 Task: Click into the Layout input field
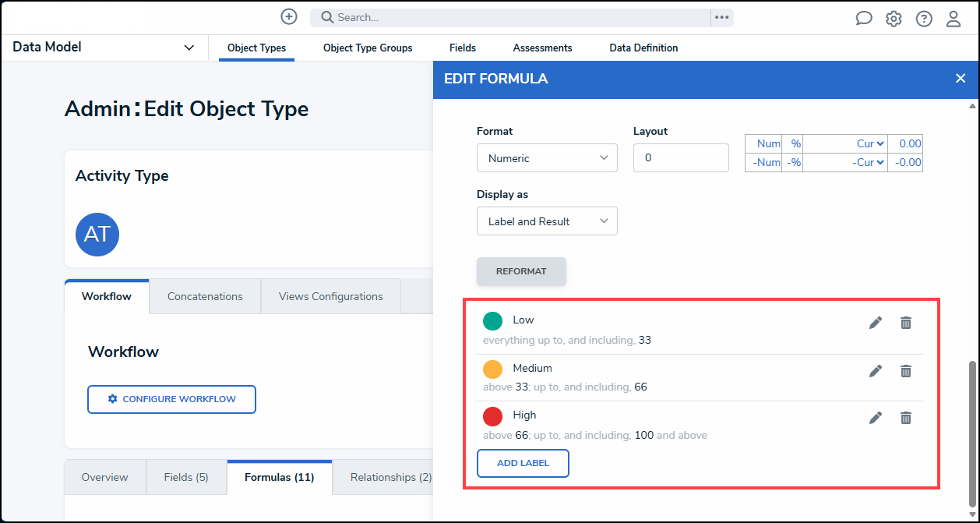click(681, 158)
